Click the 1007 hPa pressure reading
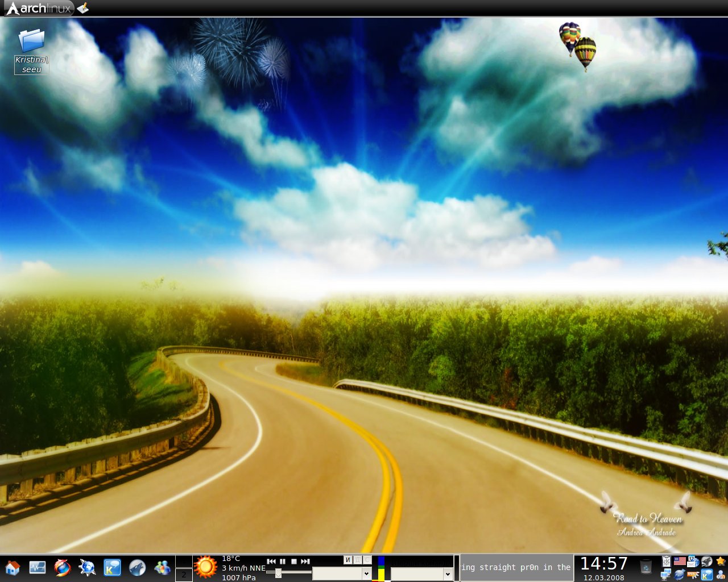The width and height of the screenshot is (728, 582). tap(239, 577)
